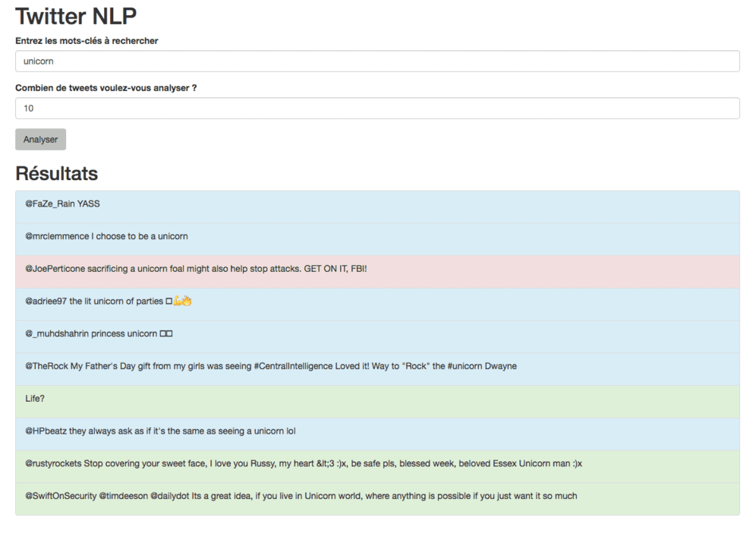The width and height of the screenshot is (756, 534).
Task: Select the green 'Life?' result row
Action: point(377,399)
